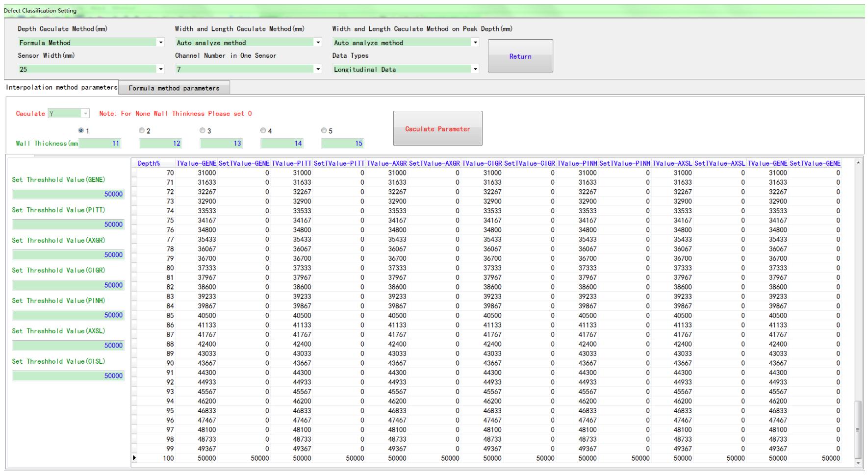
Task: Click the scroll-up arrow of the table
Action: (858, 163)
